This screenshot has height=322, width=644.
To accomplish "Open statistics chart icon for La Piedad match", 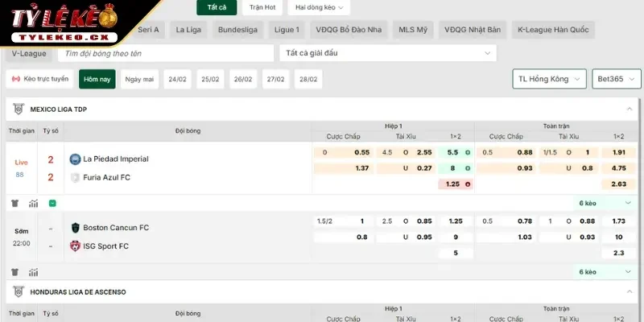I will (34, 204).
